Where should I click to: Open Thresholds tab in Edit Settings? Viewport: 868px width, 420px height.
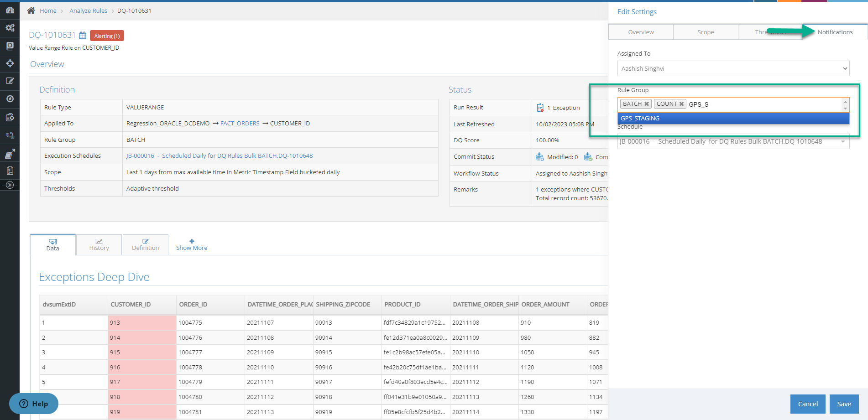[770, 32]
